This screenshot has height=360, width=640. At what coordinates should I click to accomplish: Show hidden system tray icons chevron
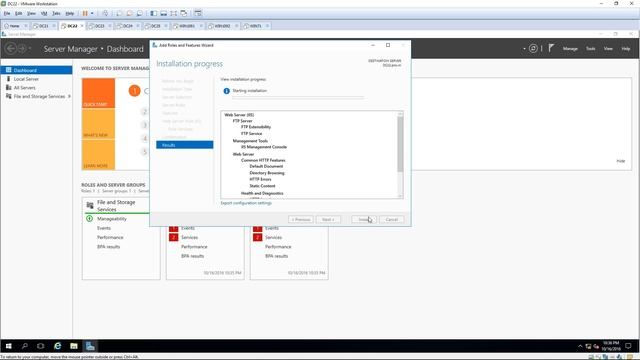[x=580, y=347]
